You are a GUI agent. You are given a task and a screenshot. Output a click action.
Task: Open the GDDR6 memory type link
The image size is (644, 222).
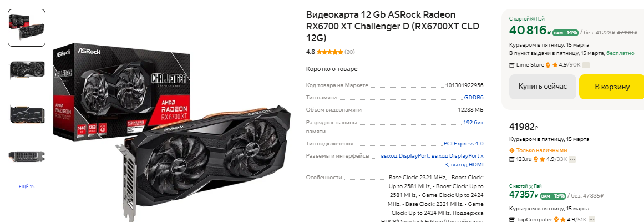pos(474,98)
